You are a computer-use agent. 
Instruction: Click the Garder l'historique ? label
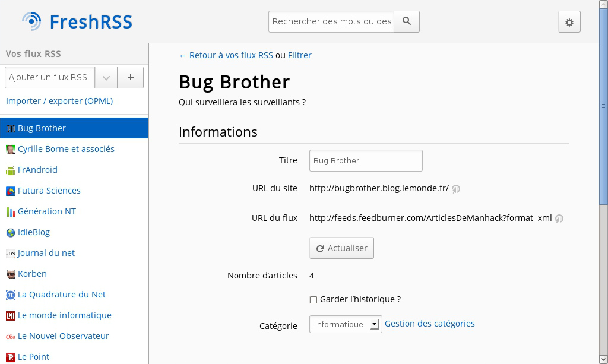[x=360, y=299]
